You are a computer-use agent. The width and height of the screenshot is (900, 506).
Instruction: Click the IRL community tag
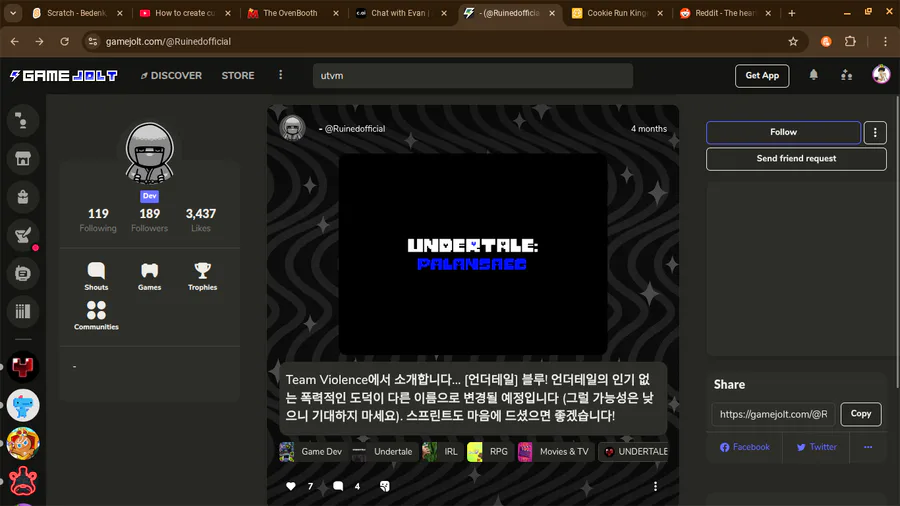click(441, 451)
